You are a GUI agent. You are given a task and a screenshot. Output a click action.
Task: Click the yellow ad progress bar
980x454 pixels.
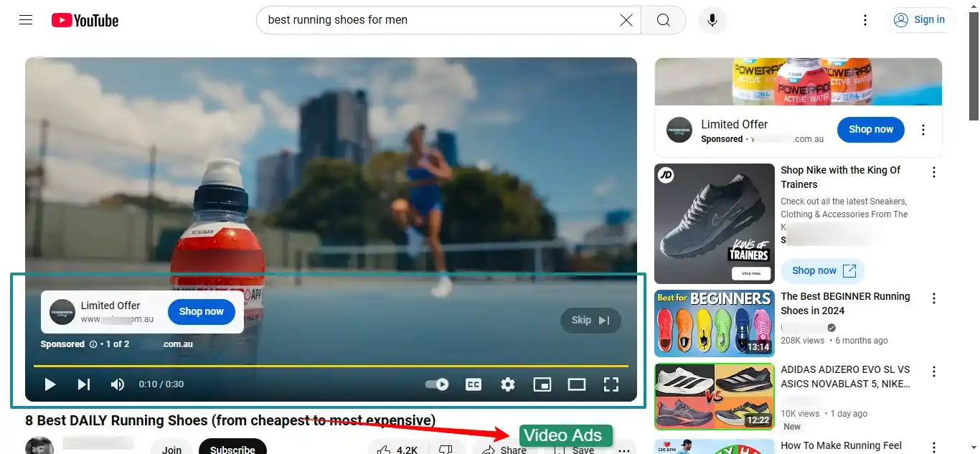click(x=330, y=366)
